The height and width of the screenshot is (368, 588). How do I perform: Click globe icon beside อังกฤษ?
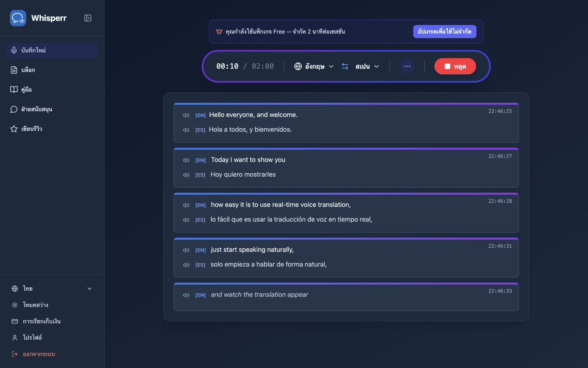click(298, 66)
